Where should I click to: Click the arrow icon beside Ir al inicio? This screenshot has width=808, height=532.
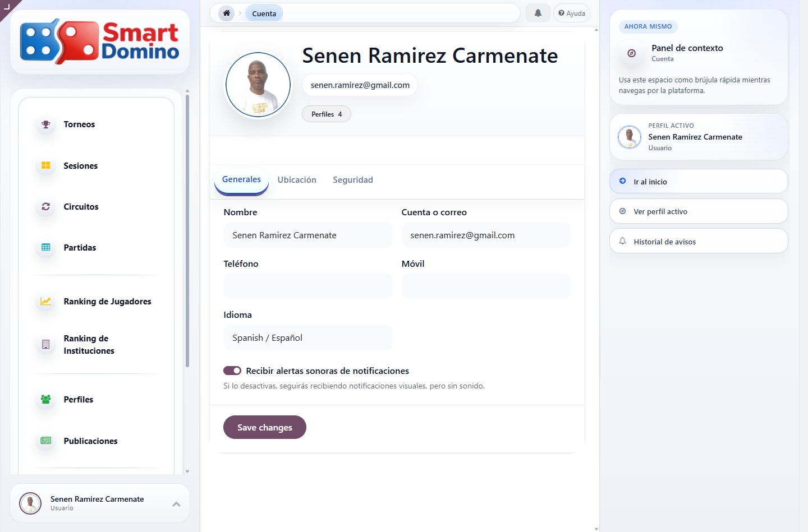tap(623, 181)
